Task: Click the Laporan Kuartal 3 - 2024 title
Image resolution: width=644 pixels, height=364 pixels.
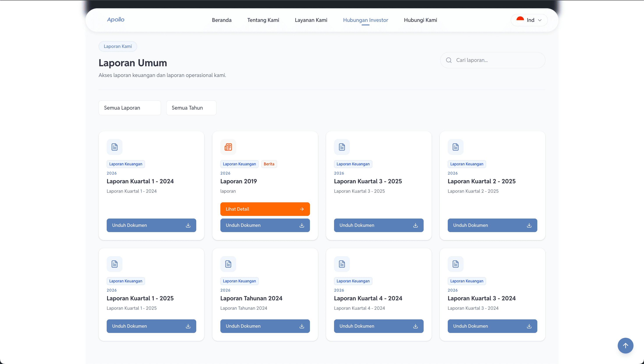Action: click(481, 298)
